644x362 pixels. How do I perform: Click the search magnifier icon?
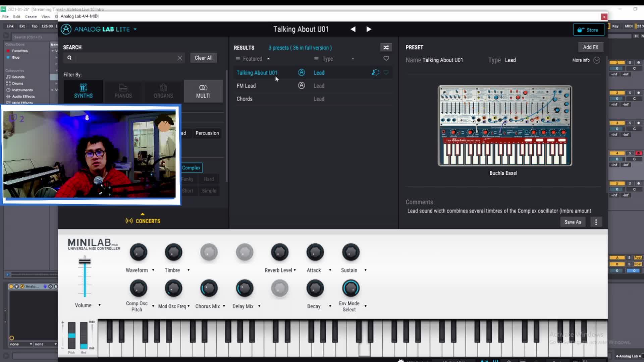pos(69,58)
